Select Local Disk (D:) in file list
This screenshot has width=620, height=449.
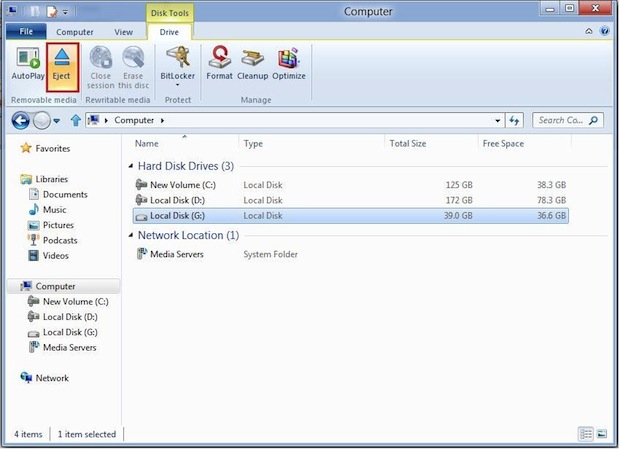click(x=180, y=200)
